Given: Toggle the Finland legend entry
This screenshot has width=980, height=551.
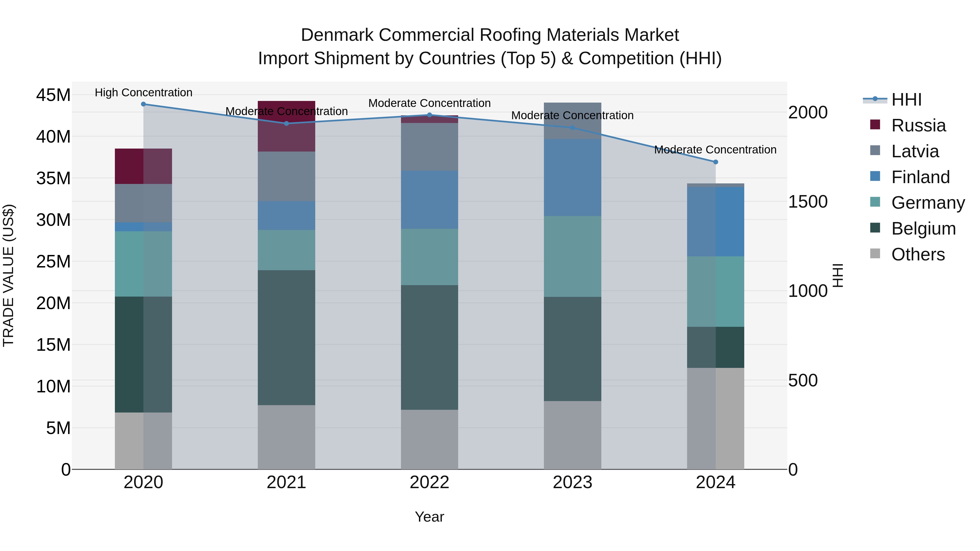Looking at the screenshot, I should tap(910, 177).
